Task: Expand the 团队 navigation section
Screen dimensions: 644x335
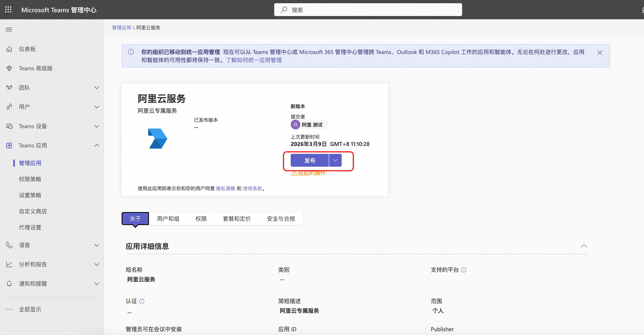Action: [97, 88]
